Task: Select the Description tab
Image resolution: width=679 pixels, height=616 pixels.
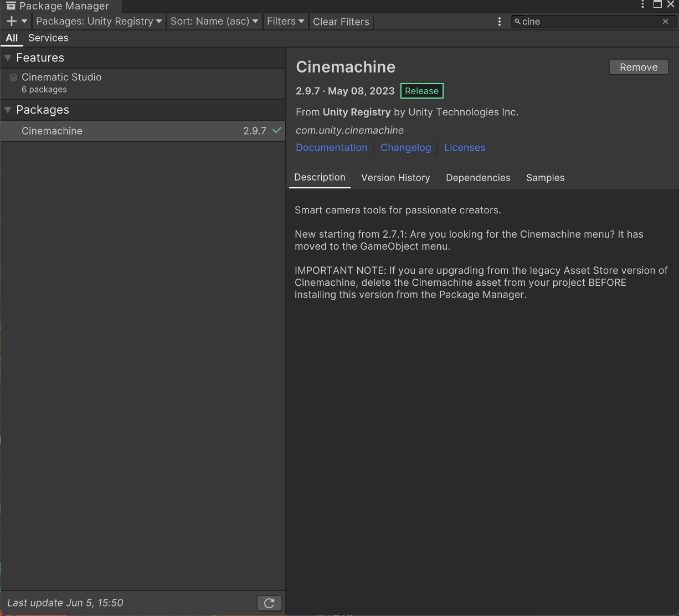Action: tap(320, 177)
